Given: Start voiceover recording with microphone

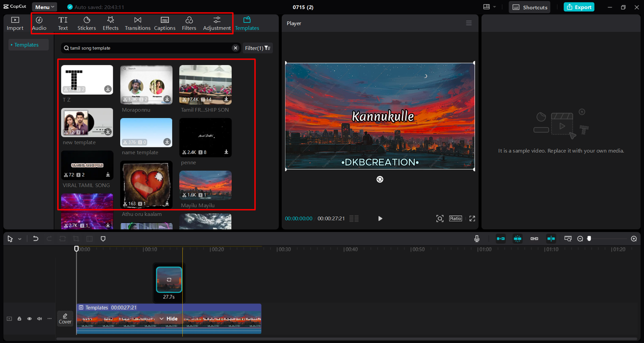Looking at the screenshot, I should (477, 239).
